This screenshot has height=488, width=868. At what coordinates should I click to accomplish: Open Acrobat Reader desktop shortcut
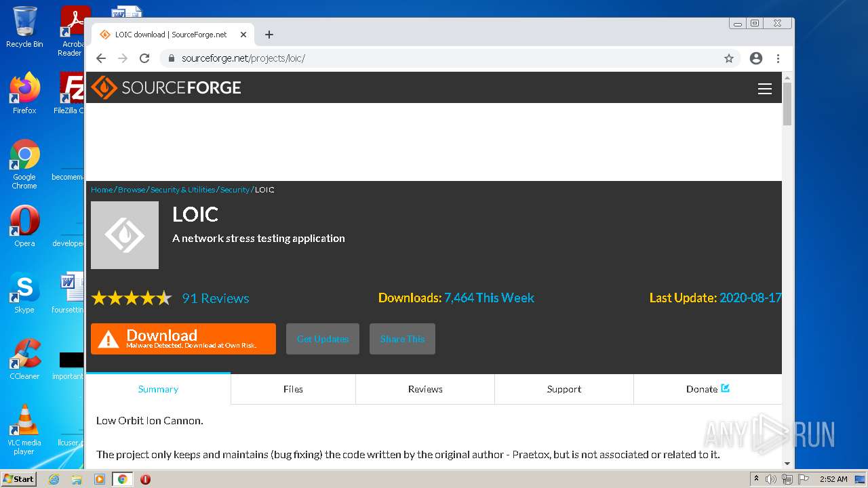tap(72, 31)
